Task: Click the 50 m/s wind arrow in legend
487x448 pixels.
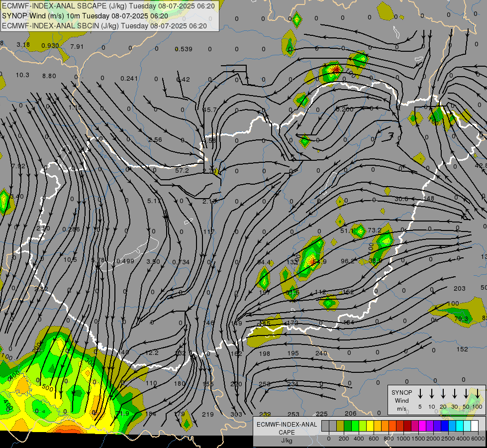Action: pyautogui.click(x=466, y=394)
